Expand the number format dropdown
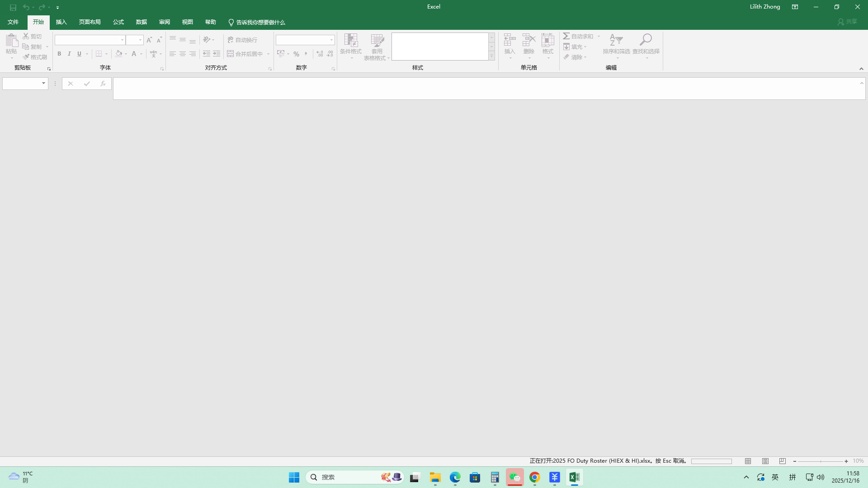The height and width of the screenshot is (488, 868). tap(331, 40)
